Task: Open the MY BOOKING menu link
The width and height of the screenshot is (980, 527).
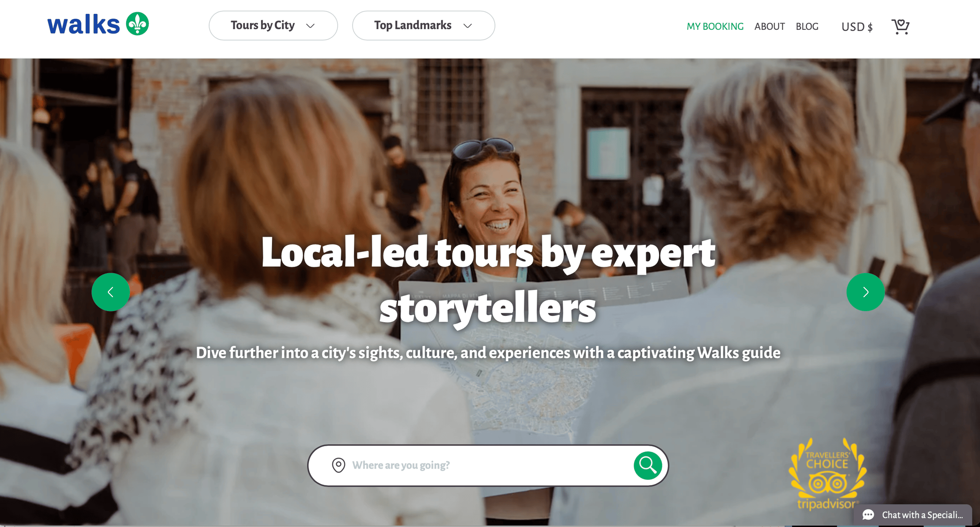Action: (715, 27)
